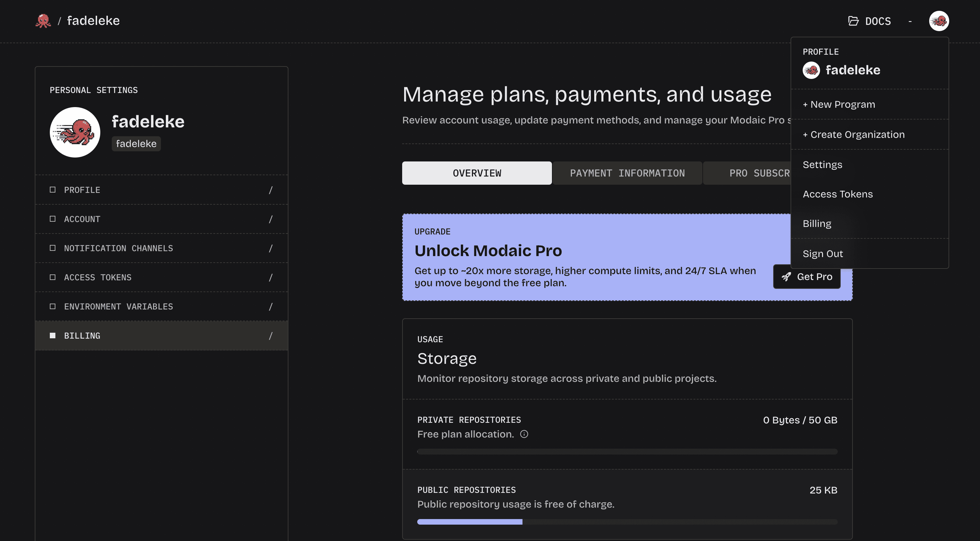Click the slash arrow on Billing row

270,335
